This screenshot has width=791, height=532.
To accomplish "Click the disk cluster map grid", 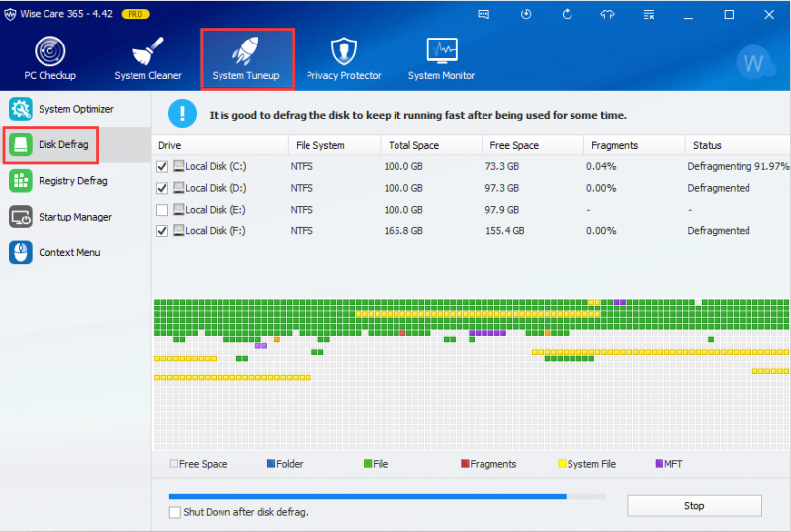I will coord(472,374).
